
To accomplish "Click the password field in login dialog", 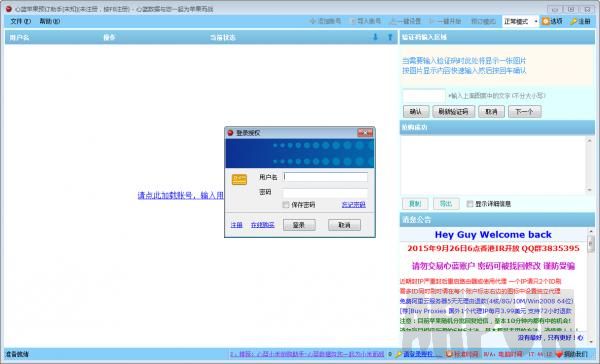I will tap(325, 192).
